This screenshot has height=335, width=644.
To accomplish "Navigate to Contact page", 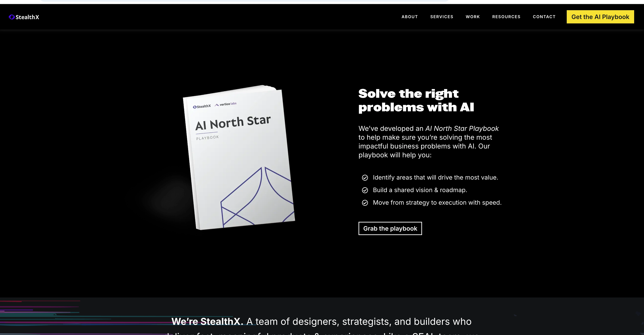I will (544, 17).
